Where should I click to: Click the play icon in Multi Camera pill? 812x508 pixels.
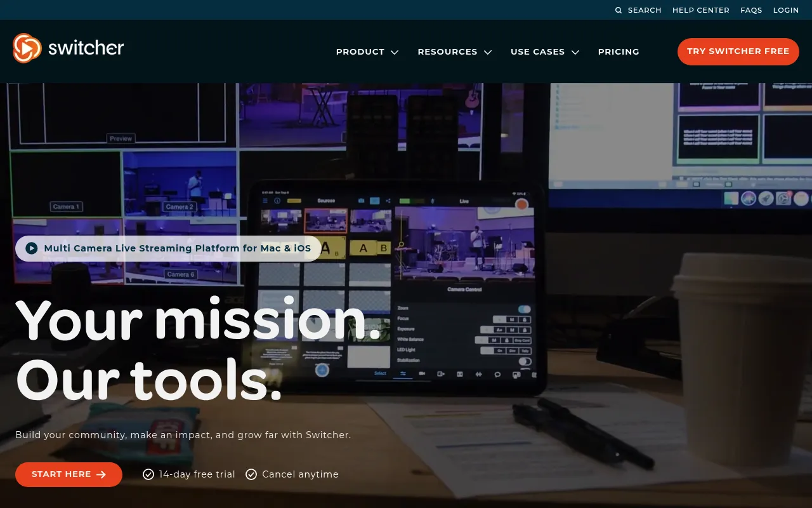[x=32, y=248]
